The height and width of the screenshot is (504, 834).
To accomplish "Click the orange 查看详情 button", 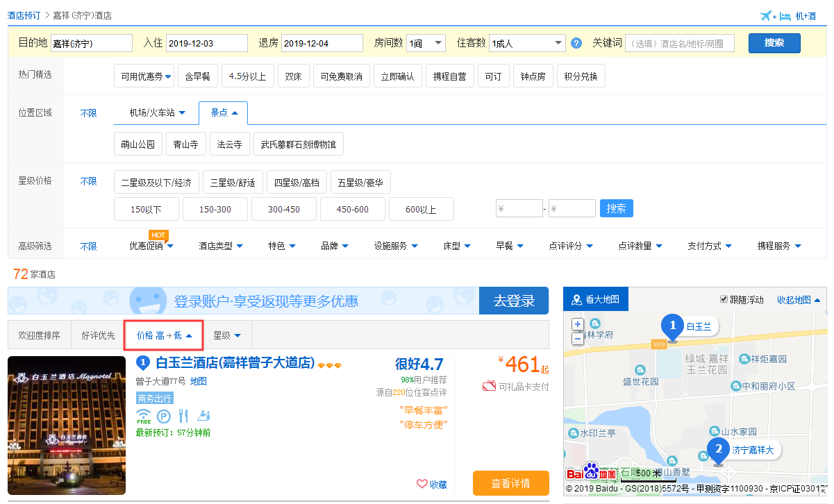I will [510, 483].
